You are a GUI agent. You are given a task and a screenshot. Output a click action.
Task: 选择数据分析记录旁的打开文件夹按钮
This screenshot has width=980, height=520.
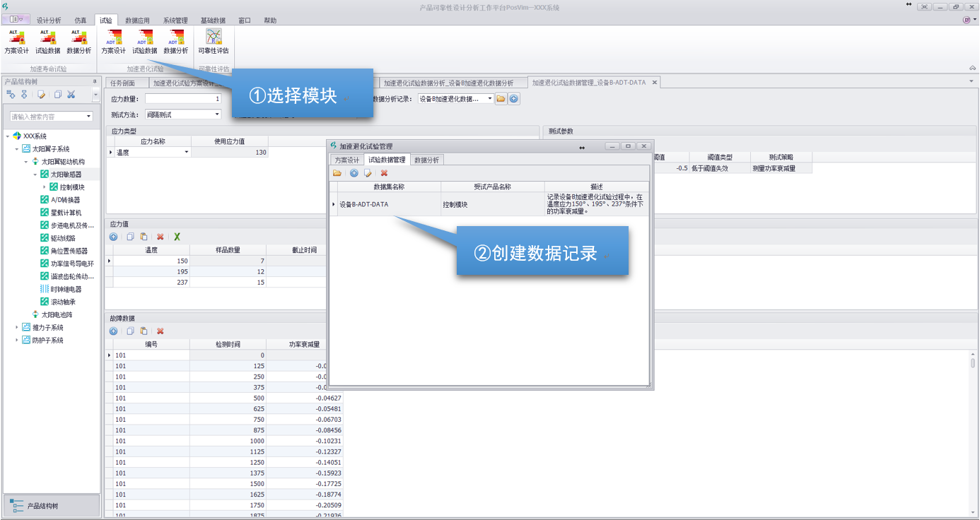pyautogui.click(x=501, y=98)
